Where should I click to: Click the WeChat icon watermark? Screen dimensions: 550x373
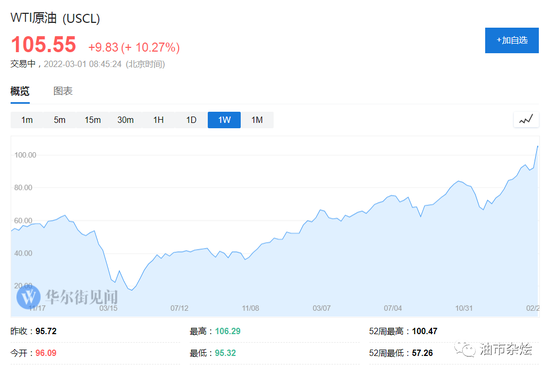(x=464, y=349)
